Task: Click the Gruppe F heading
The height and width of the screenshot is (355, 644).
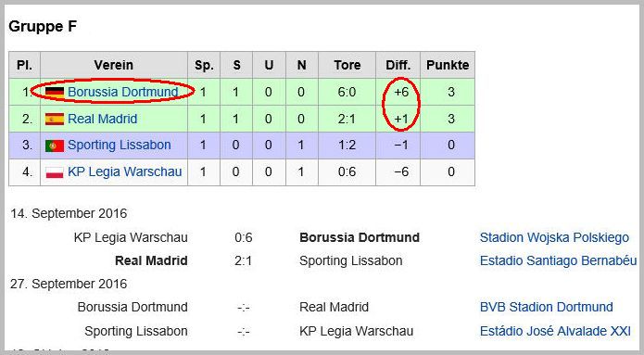Action: pyautogui.click(x=43, y=26)
